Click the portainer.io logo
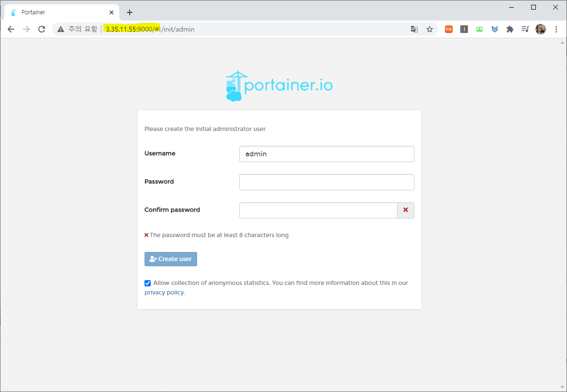567x392 pixels. point(279,86)
